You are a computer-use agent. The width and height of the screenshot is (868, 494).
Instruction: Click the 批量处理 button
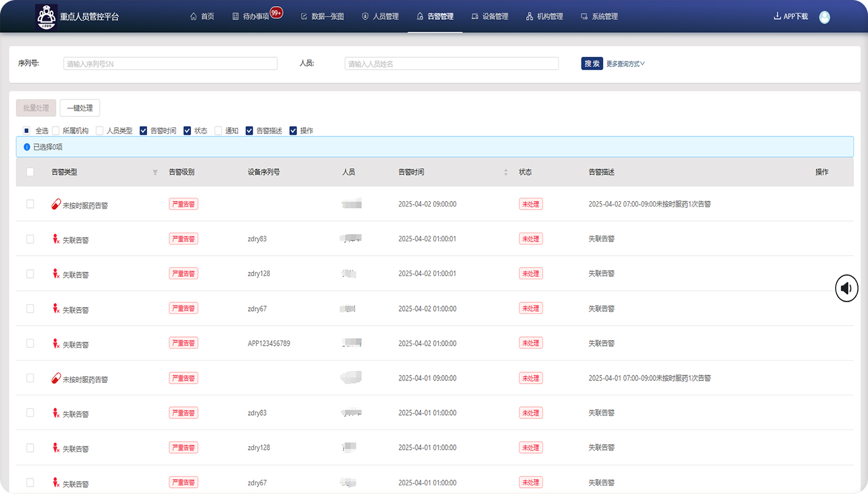[x=36, y=108]
